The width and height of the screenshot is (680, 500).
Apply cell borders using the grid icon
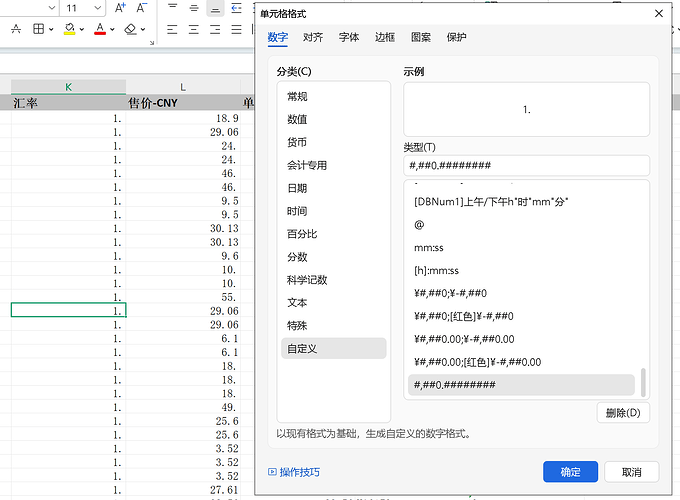39,29
